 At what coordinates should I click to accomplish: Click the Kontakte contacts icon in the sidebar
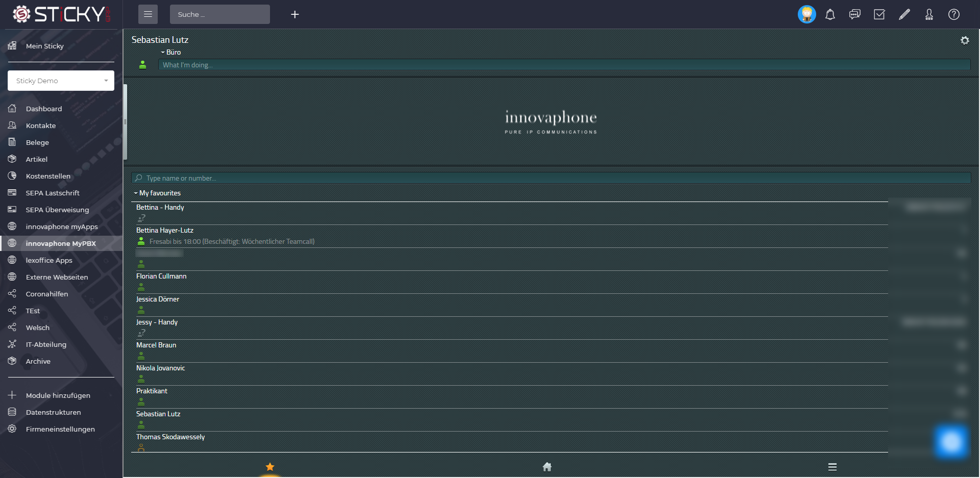[x=12, y=125]
